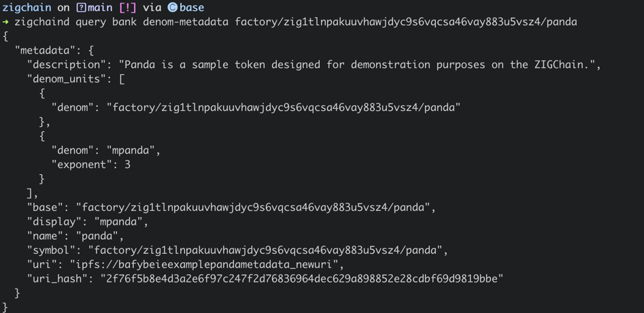Click the zigchaind command word

(41, 22)
